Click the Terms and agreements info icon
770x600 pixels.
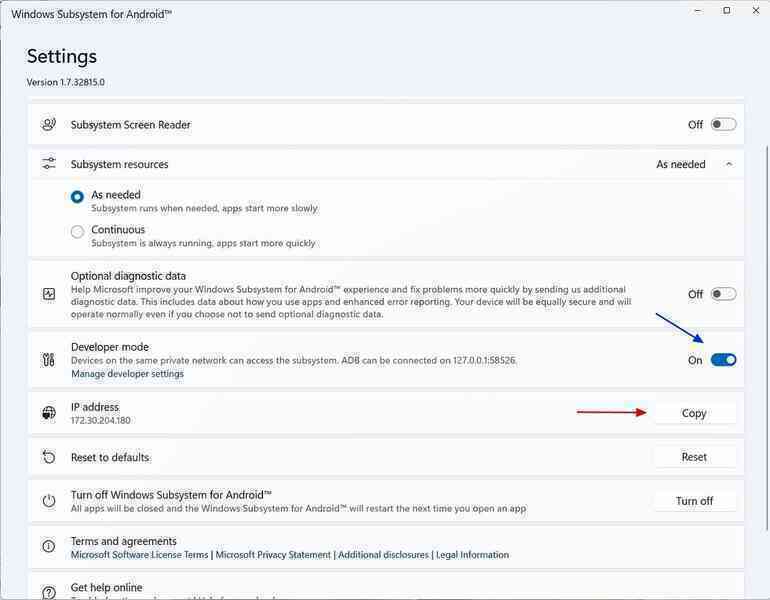point(49,546)
